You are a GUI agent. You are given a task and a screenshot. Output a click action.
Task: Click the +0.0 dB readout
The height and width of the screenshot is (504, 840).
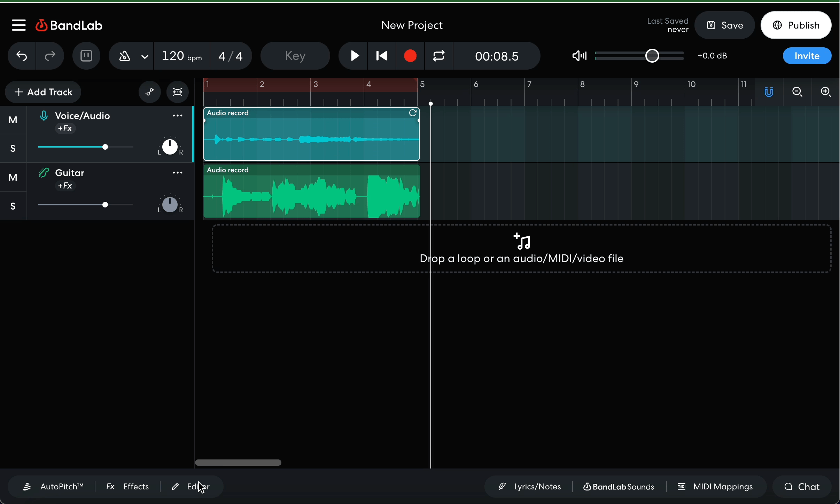coord(712,56)
